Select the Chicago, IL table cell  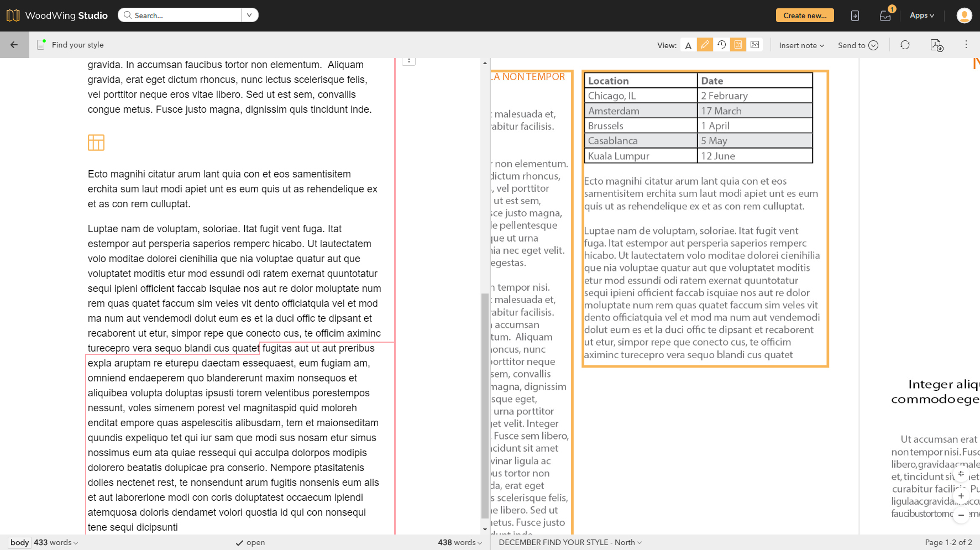641,96
